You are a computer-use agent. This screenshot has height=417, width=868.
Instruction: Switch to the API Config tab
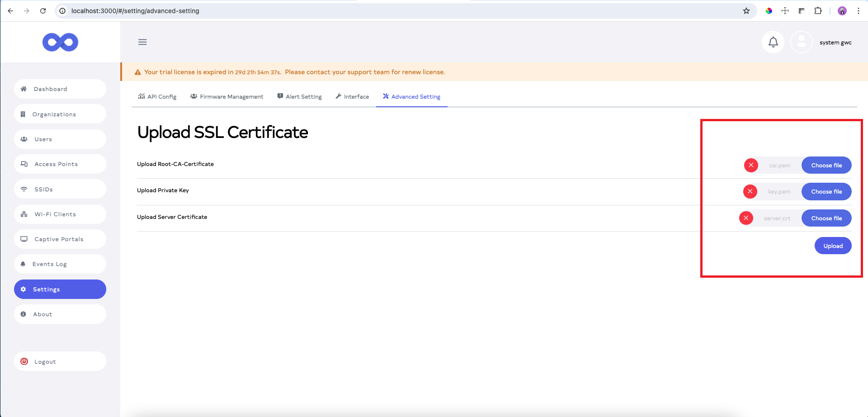click(x=157, y=97)
